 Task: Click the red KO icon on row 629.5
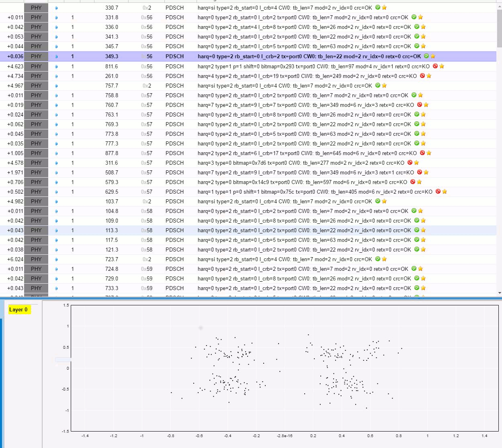click(x=438, y=192)
